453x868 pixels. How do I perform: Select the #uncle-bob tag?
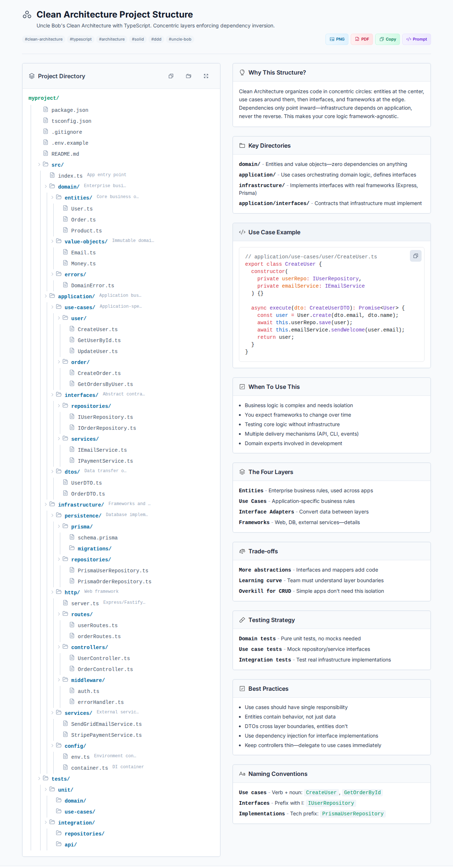(x=180, y=39)
